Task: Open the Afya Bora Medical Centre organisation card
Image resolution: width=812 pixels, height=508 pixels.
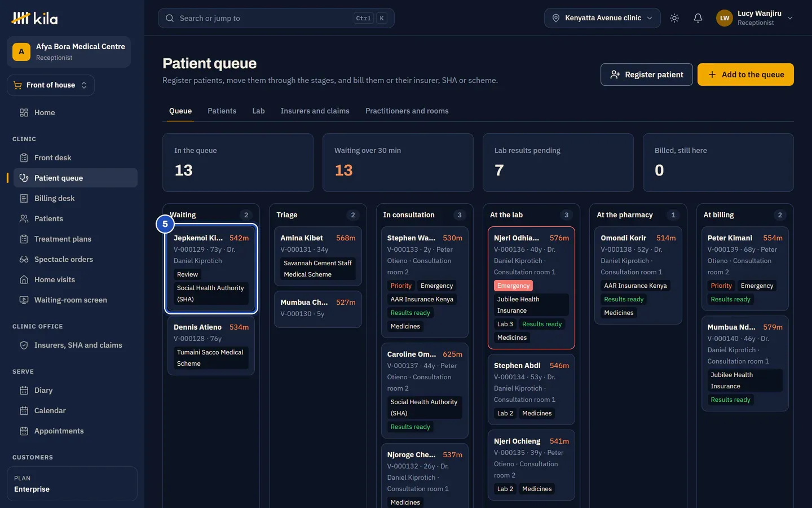Action: click(69, 52)
